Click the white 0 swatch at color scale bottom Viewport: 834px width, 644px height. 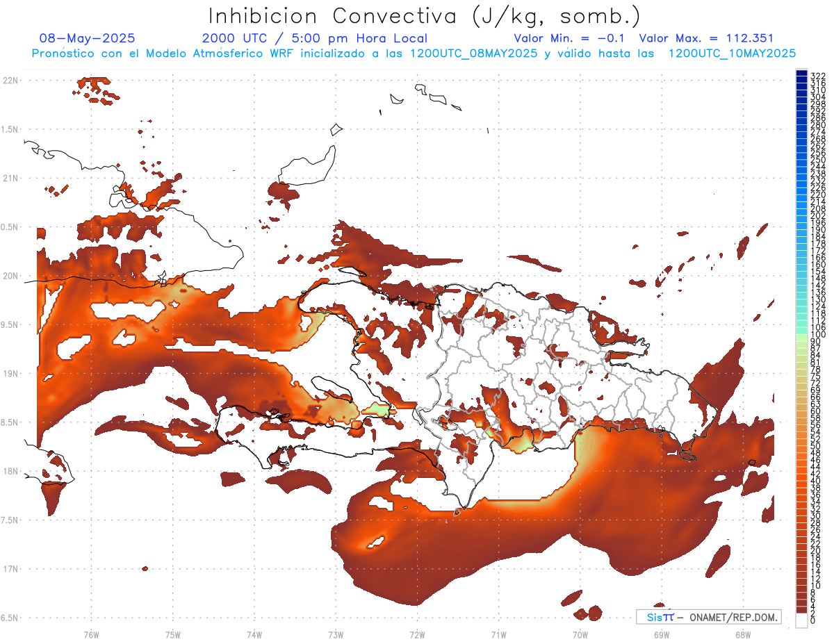coord(801,620)
